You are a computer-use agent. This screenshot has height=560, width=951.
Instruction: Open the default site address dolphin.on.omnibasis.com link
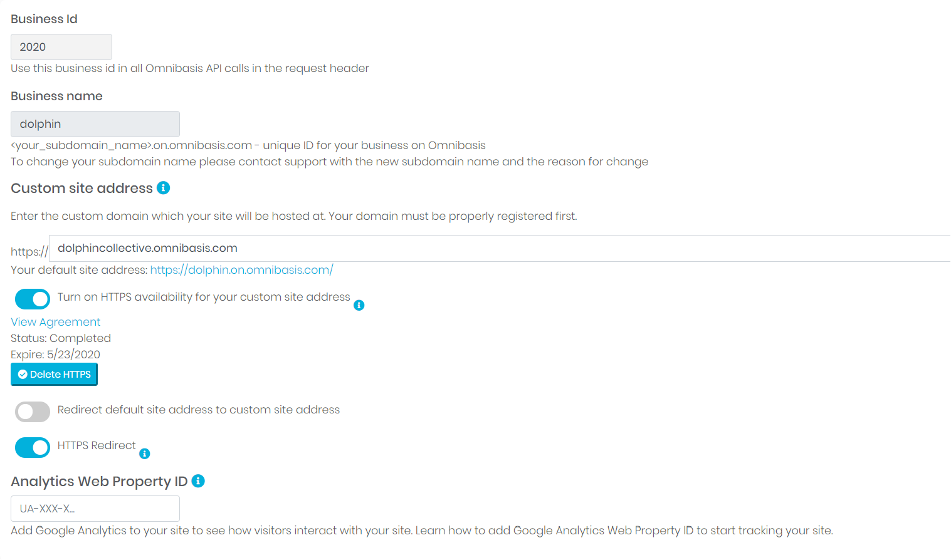point(241,270)
